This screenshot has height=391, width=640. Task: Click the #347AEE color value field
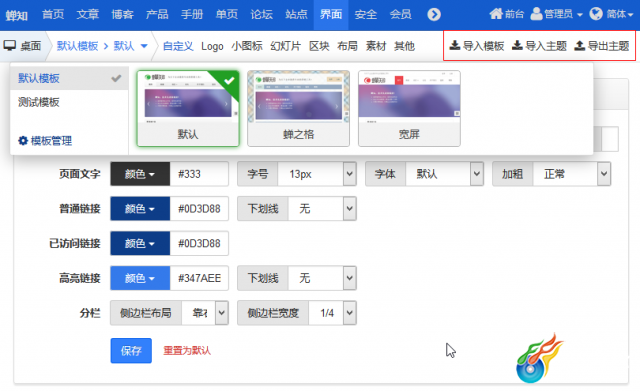click(x=199, y=278)
